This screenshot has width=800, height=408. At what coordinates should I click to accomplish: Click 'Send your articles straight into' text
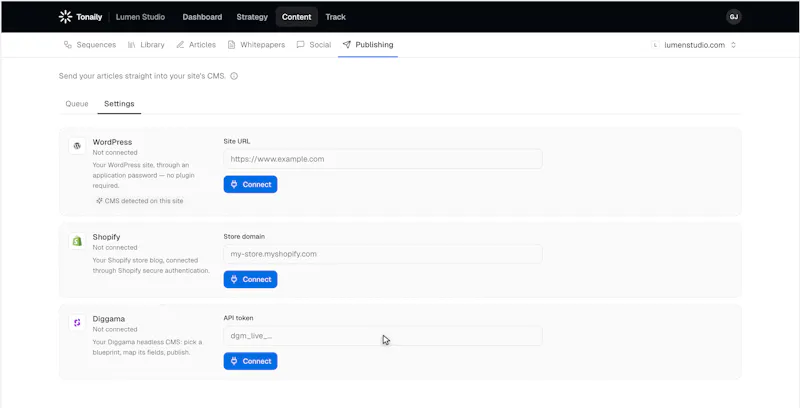(113, 76)
